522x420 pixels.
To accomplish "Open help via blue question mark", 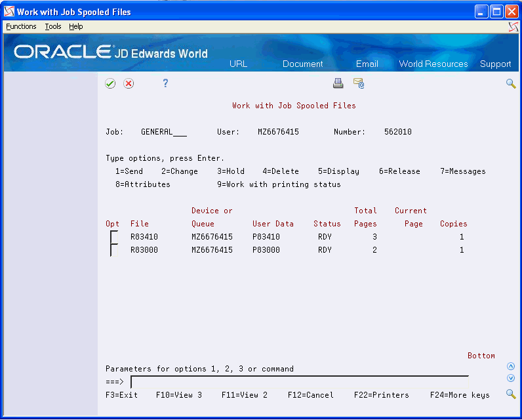I will point(165,83).
